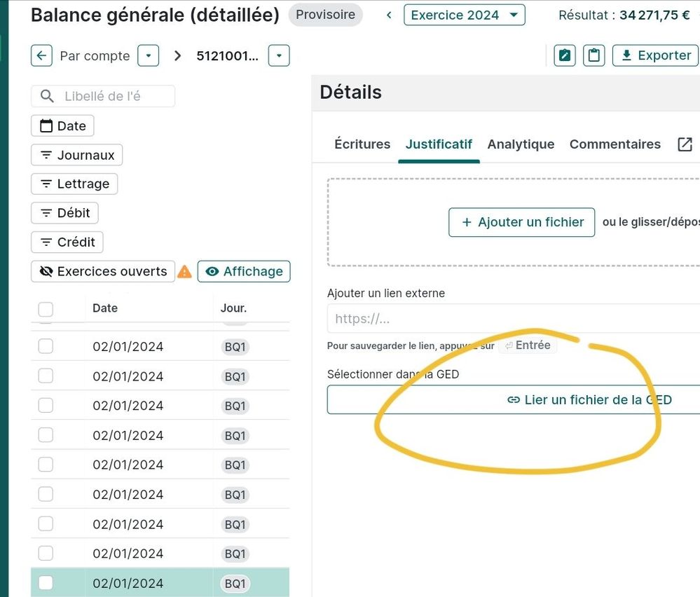Open the Commentaires tab
700x597 pixels.
615,144
